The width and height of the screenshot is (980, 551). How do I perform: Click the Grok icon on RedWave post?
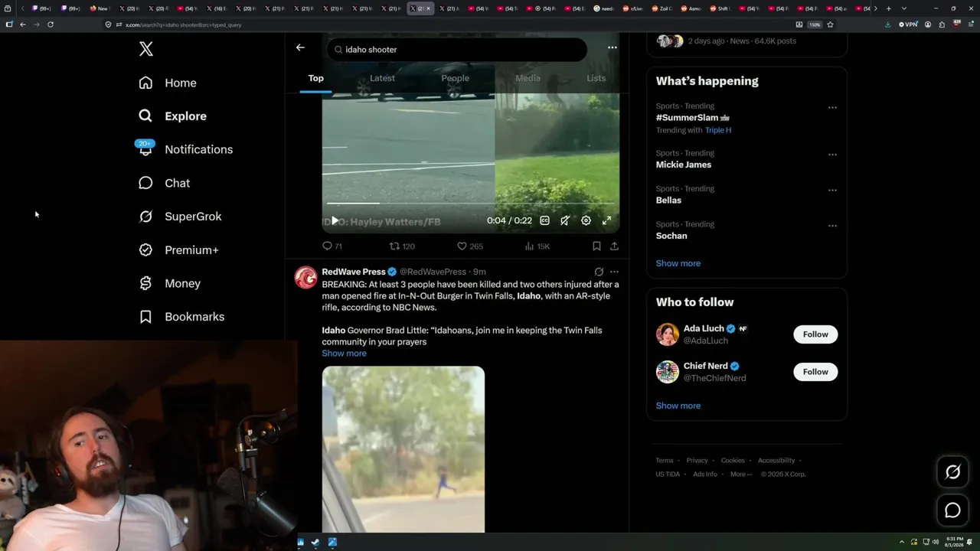click(x=599, y=272)
